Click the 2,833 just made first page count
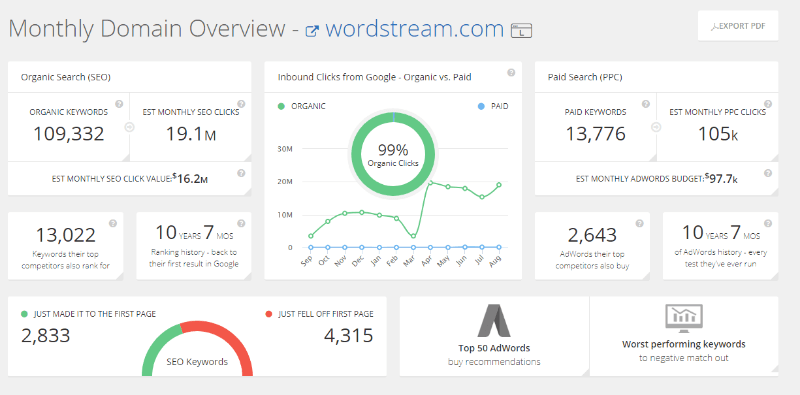The image size is (800, 395). (45, 335)
